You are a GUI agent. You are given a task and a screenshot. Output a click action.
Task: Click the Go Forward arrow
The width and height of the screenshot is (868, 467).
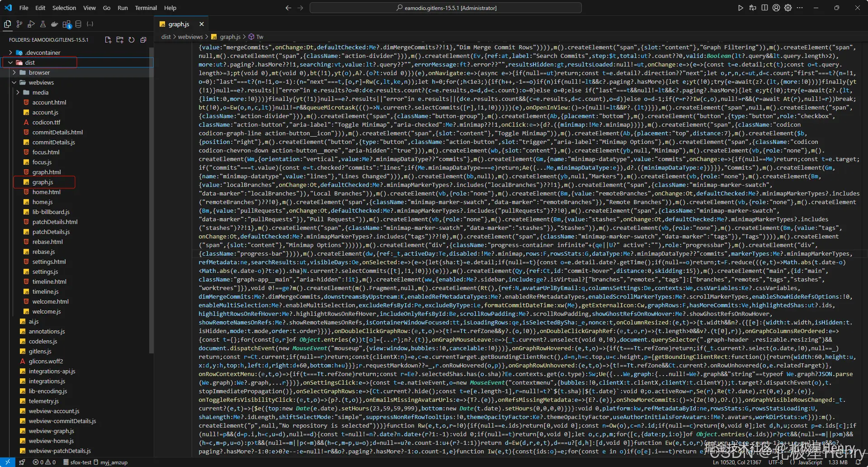300,8
